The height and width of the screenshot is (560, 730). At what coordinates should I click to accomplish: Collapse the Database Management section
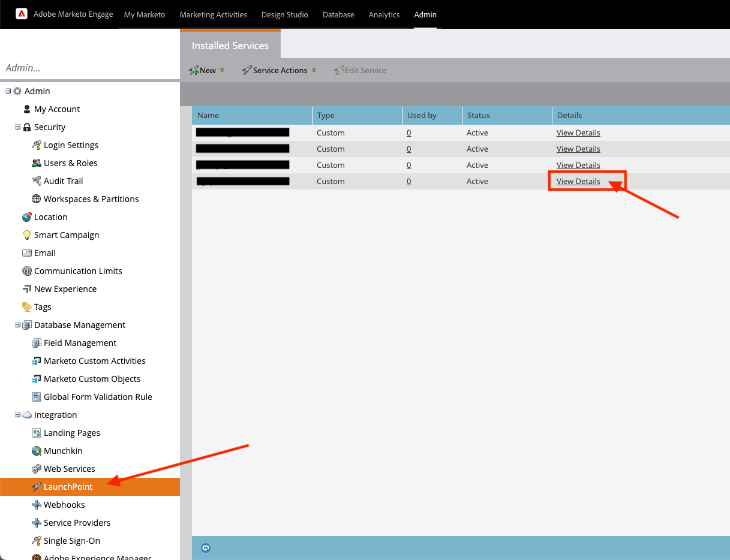click(x=18, y=325)
